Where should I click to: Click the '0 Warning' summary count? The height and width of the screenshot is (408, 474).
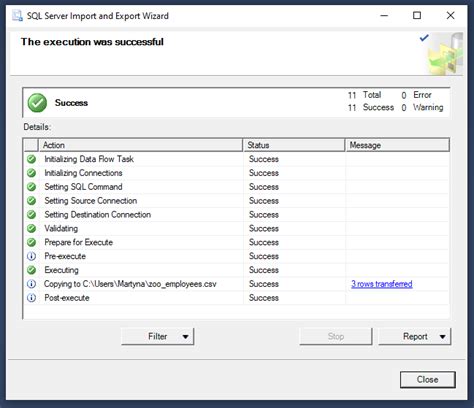point(422,108)
